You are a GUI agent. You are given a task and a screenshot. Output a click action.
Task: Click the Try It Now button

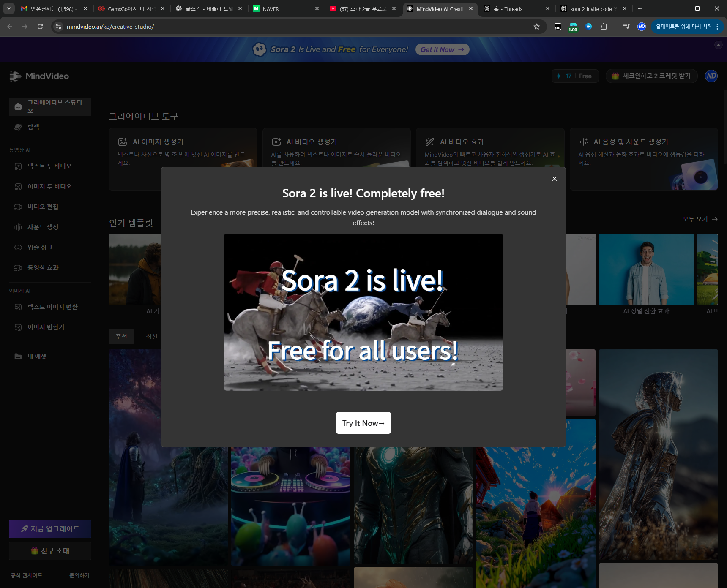point(363,423)
